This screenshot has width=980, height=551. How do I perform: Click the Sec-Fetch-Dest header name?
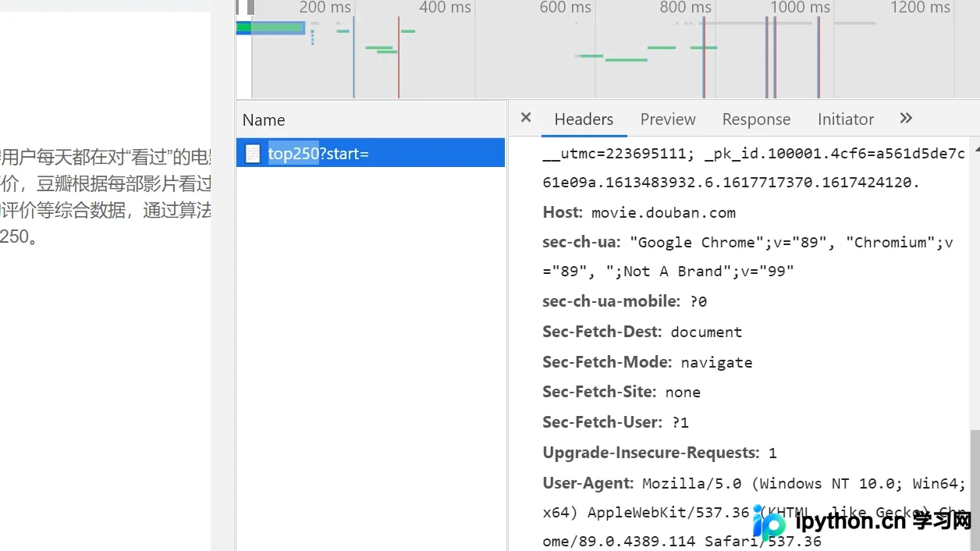(602, 332)
